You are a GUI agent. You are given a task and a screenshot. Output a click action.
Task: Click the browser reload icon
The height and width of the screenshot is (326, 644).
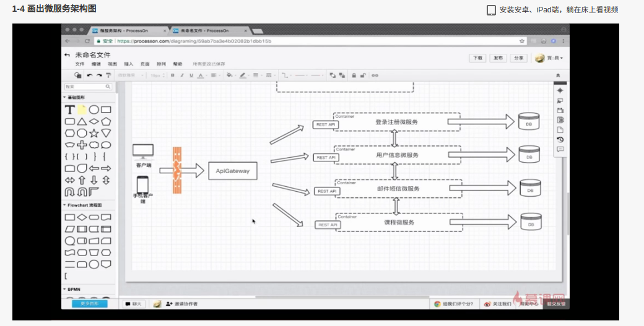click(x=87, y=41)
